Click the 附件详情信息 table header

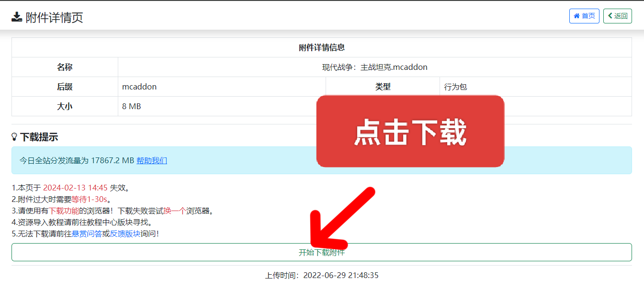click(x=322, y=47)
